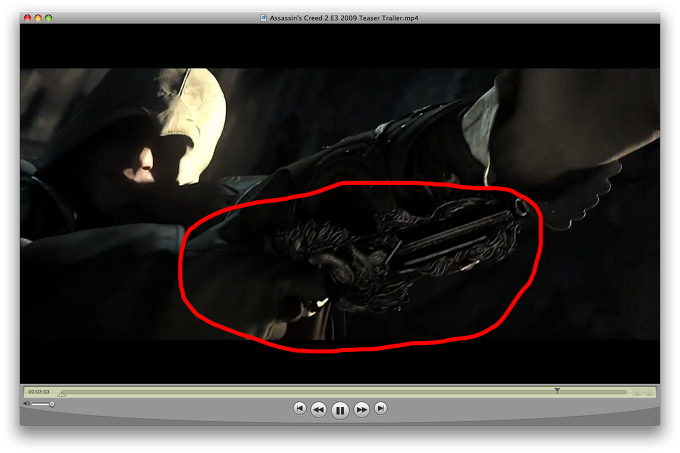Click the fast forward button

361,409
